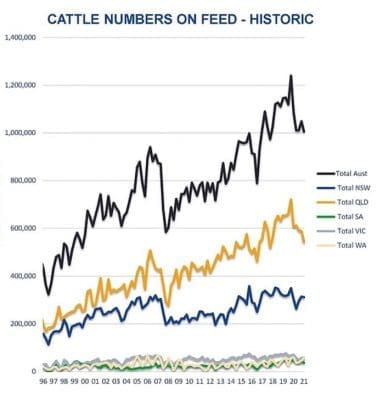The height and width of the screenshot is (400, 377).
Task: Click the 200,000 y-axis label
Action: coord(24,324)
